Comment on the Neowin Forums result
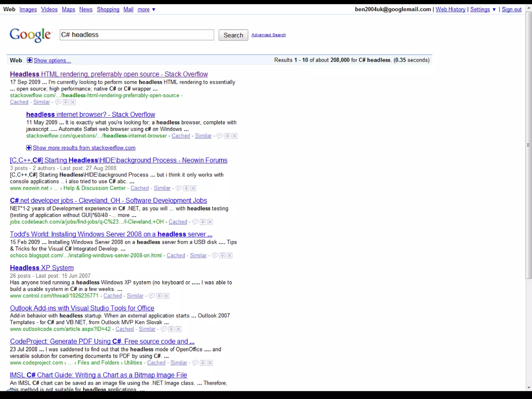Image resolution: width=532 pixels, height=399 pixels. [x=179, y=188]
